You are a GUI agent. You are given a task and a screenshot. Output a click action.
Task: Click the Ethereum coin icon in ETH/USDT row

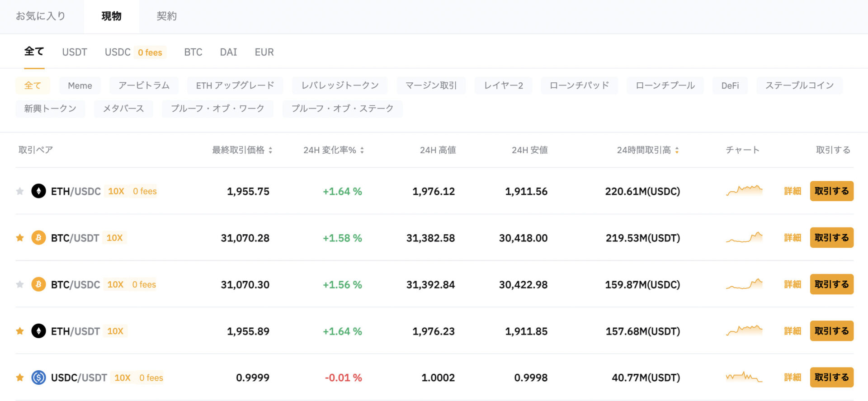38,331
